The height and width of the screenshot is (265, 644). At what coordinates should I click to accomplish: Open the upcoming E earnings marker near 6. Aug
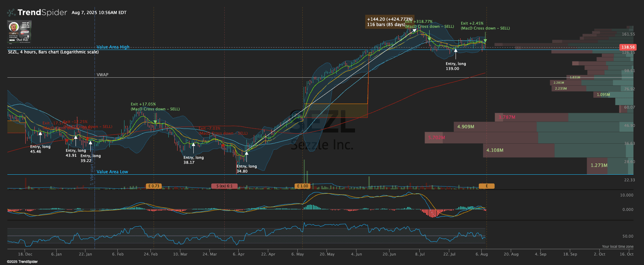[487, 186]
